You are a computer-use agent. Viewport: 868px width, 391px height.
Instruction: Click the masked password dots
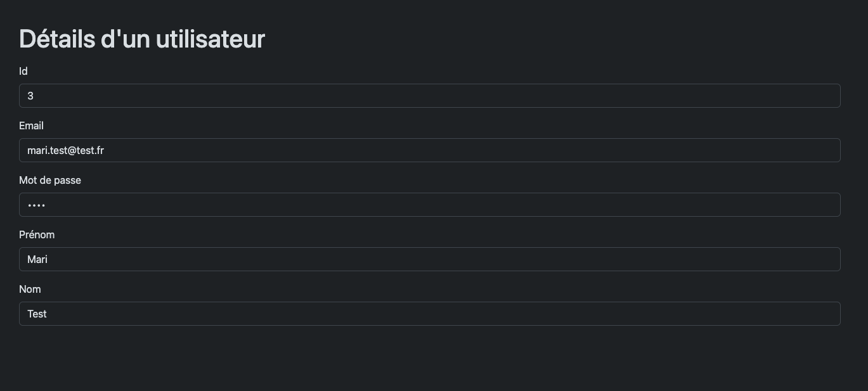(36, 205)
